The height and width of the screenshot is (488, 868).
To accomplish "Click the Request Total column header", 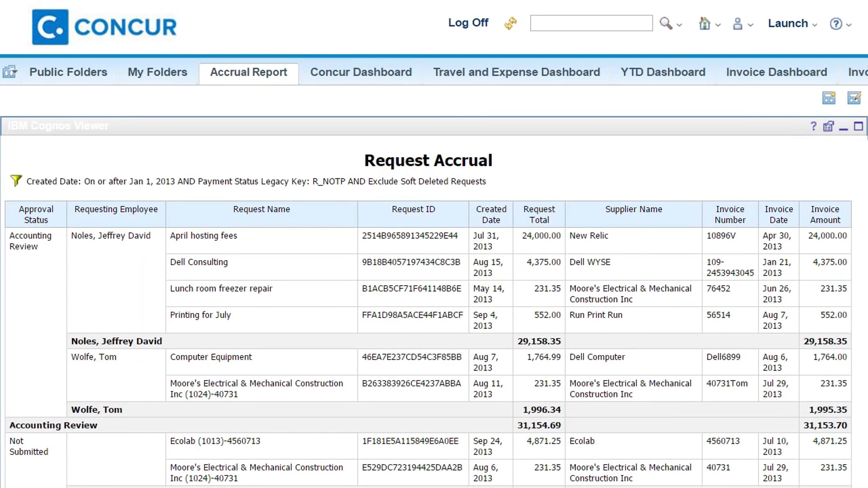I will (539, 214).
